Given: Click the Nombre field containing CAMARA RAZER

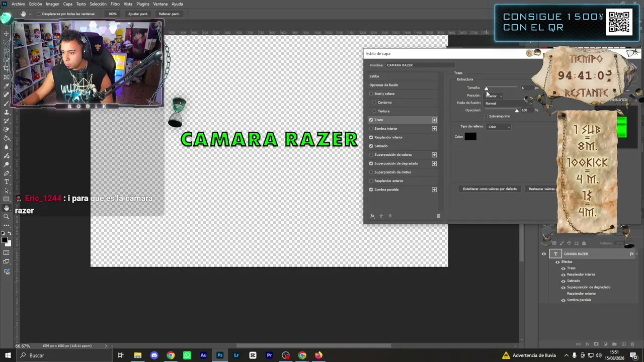Looking at the screenshot, I should (x=421, y=65).
